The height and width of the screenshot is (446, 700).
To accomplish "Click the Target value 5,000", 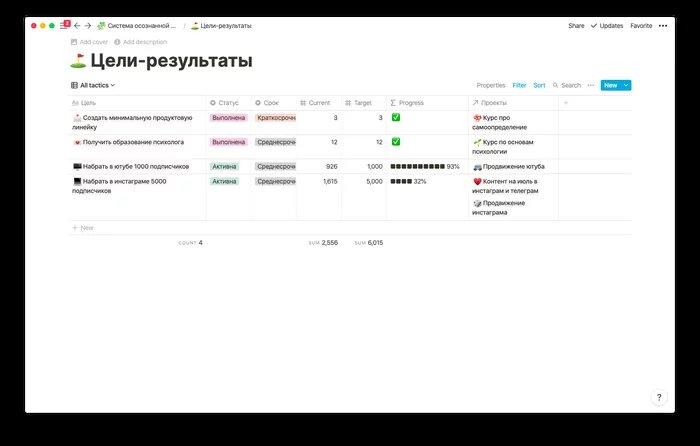I will coord(374,182).
